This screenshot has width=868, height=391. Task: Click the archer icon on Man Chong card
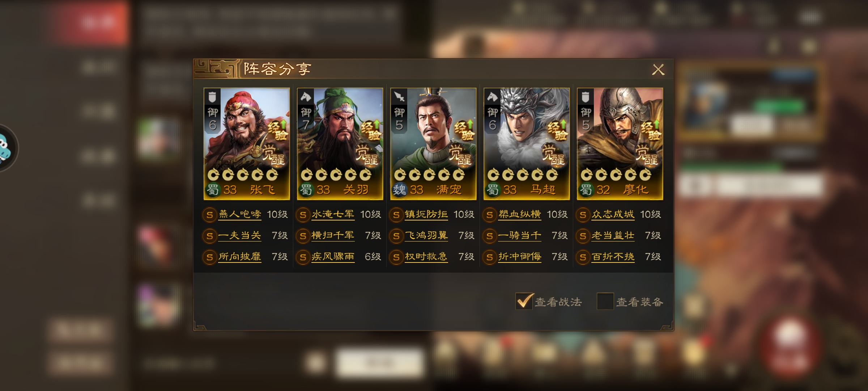399,97
